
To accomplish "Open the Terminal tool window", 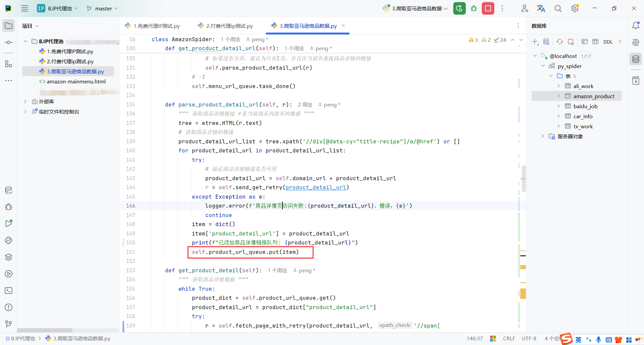I will (9, 291).
